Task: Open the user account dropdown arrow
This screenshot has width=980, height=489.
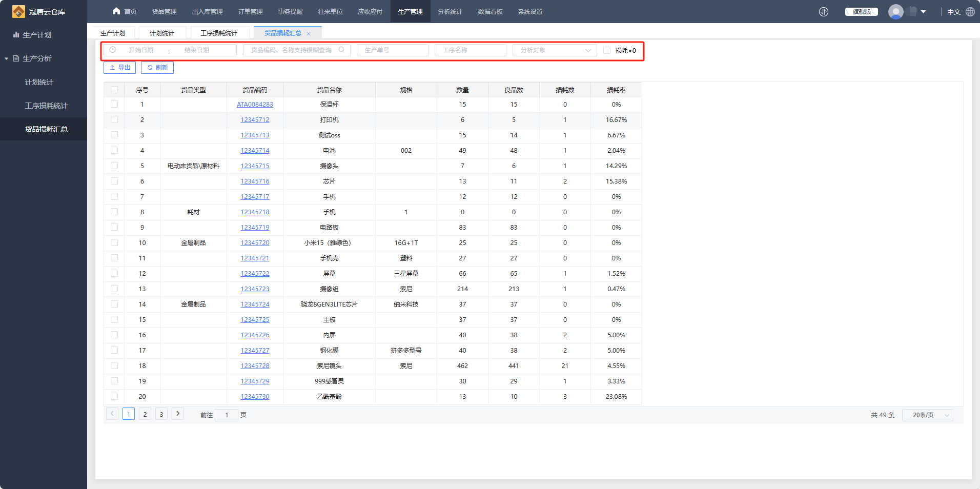Action: [x=923, y=12]
